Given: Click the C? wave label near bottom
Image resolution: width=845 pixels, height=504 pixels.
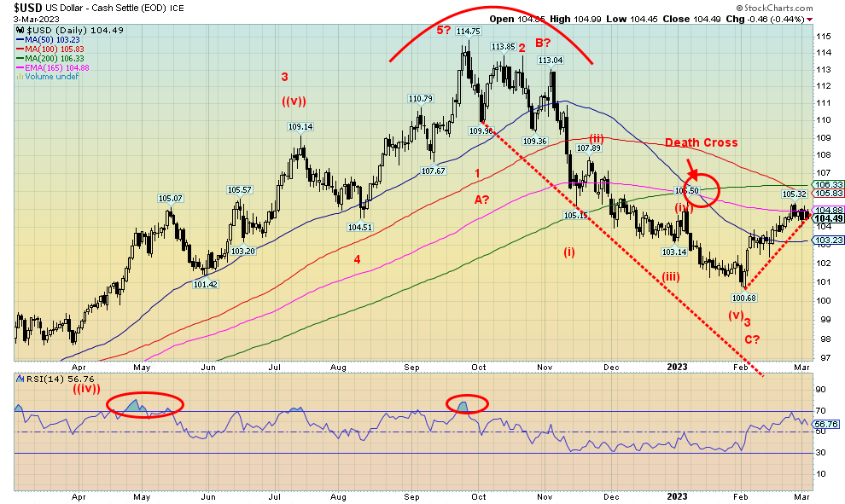Looking at the screenshot, I should (751, 339).
